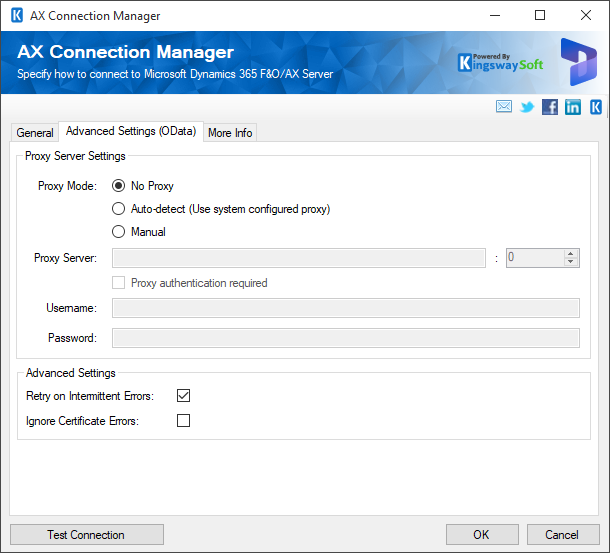
Task: Click the Cancel button
Action: pos(563,535)
